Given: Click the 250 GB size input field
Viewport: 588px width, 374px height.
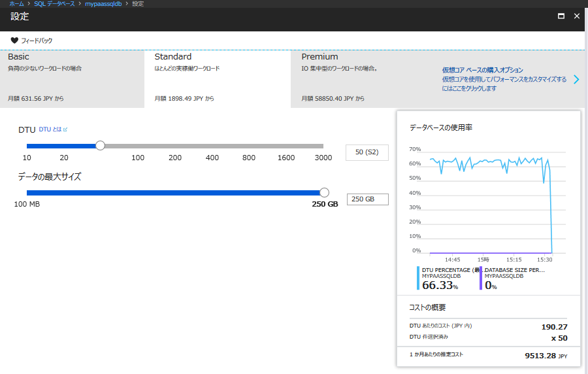Looking at the screenshot, I should (367, 199).
